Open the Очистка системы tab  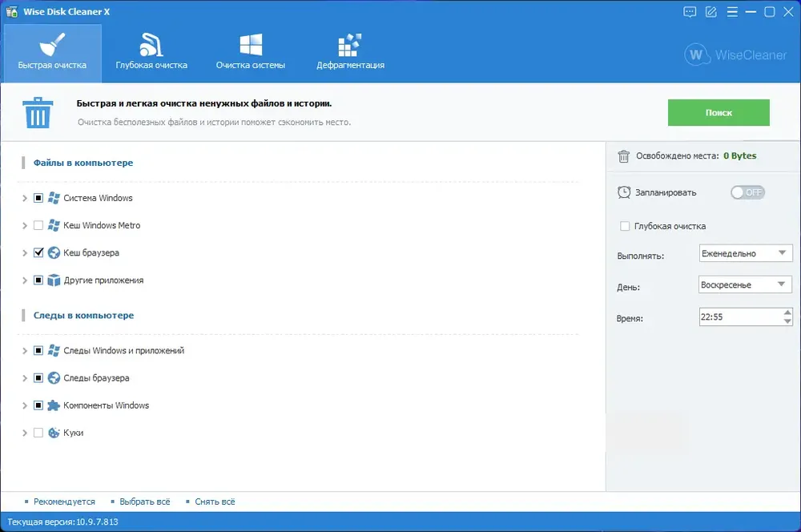pos(250,52)
